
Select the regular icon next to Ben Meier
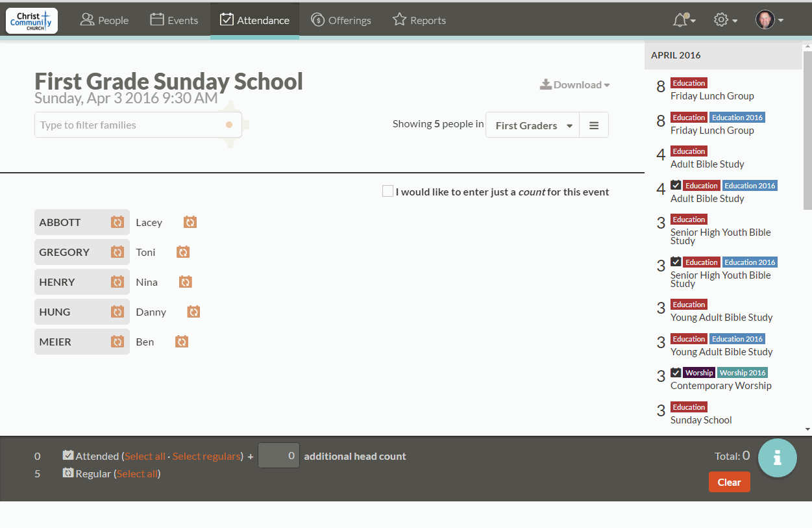[x=181, y=341]
